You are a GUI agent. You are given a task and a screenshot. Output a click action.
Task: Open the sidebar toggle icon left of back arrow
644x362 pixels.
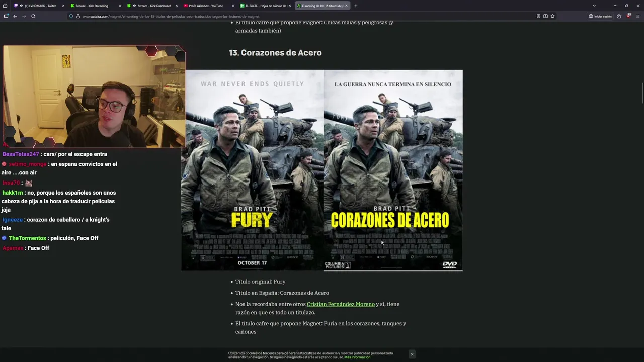click(x=6, y=16)
